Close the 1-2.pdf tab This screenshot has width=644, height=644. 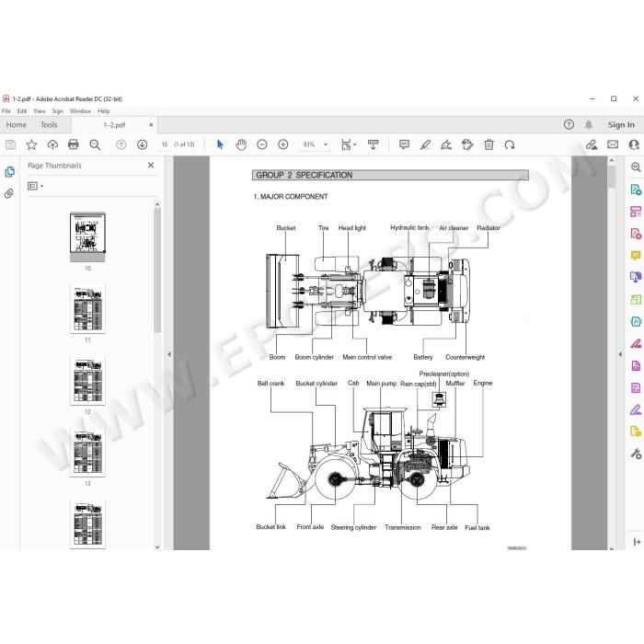click(151, 124)
